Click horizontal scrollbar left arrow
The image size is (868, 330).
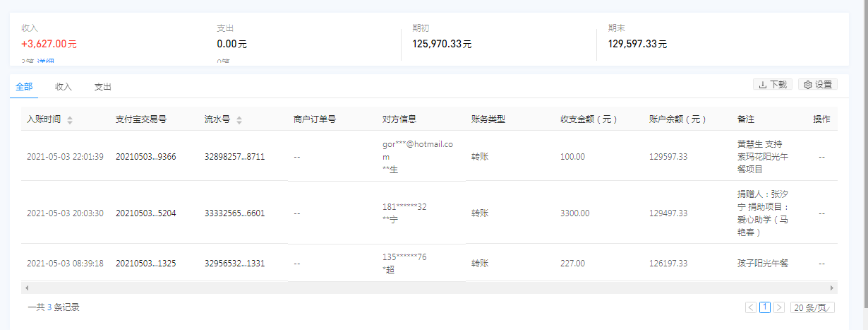click(x=26, y=288)
